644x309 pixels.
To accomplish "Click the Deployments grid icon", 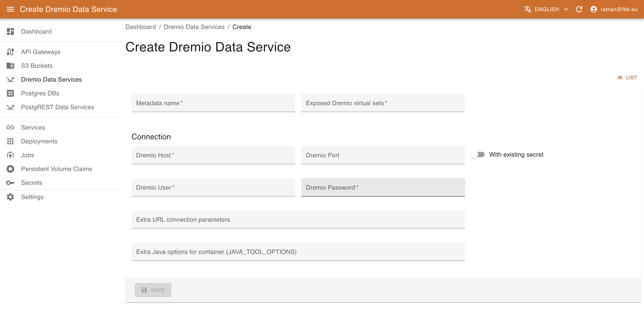I will pos(10,141).
